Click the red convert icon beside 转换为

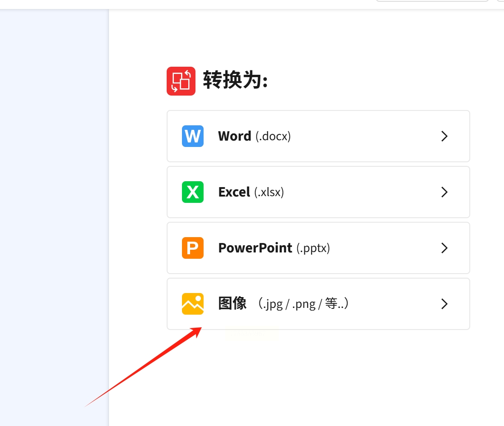181,81
